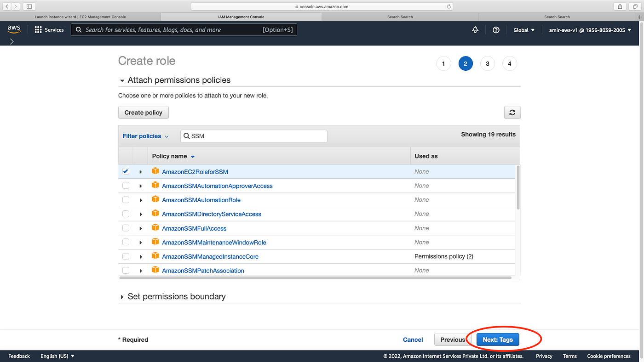Click the policy icon beside AmazonSSMManagedInstanceCore
The height and width of the screenshot is (362, 644).
coord(155,256)
